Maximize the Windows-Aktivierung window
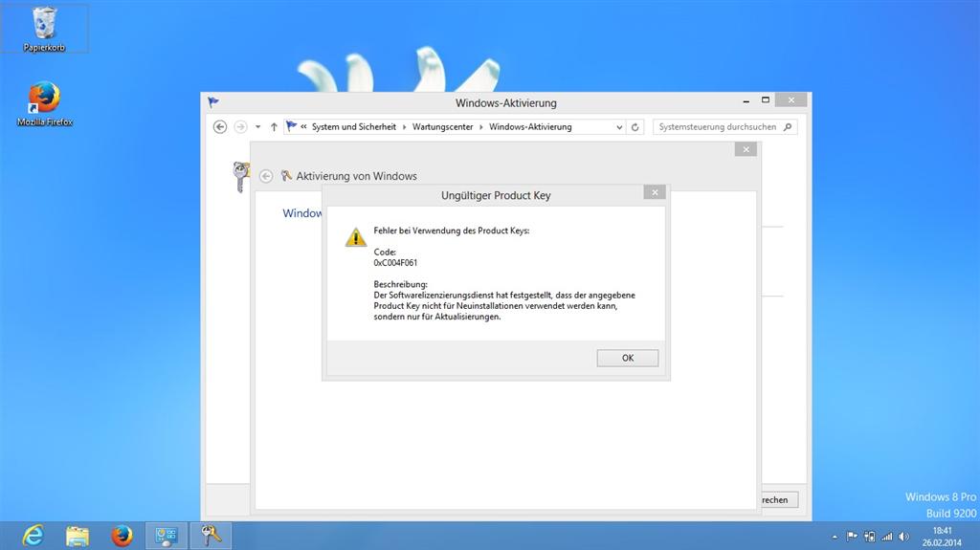980x550 pixels. pyautogui.click(x=766, y=100)
